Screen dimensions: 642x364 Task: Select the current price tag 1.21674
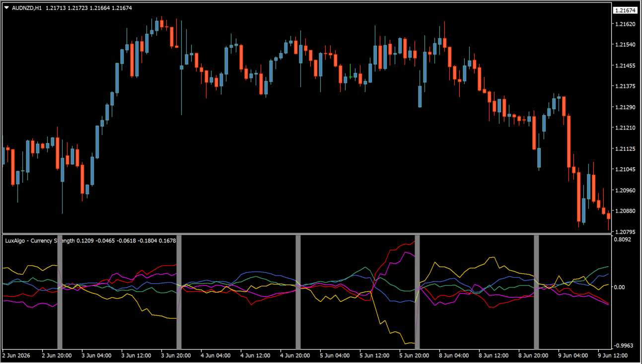point(625,10)
